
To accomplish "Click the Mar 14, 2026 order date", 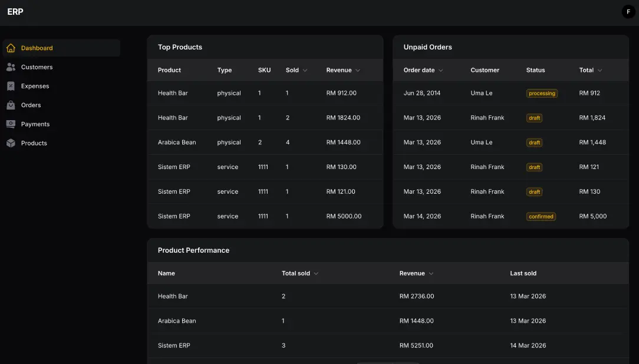I will pyautogui.click(x=422, y=216).
